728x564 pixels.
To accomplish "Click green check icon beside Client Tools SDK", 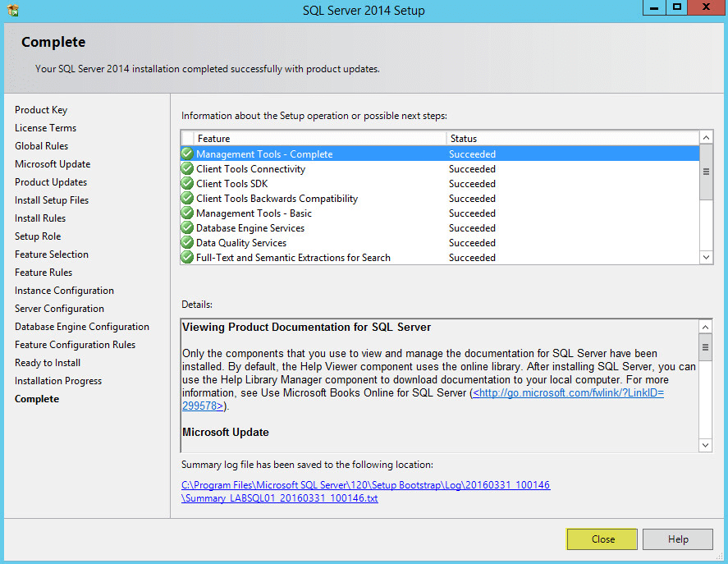I will [x=187, y=184].
